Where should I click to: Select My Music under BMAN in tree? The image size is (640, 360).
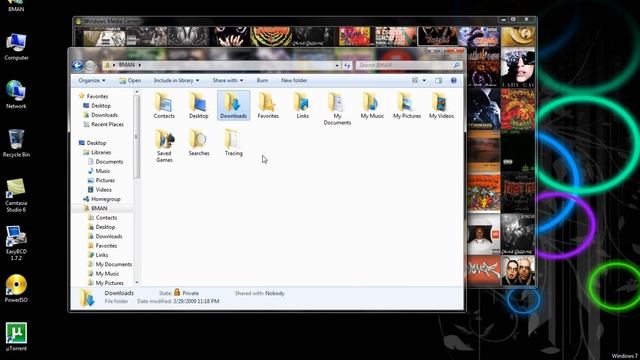[104, 274]
